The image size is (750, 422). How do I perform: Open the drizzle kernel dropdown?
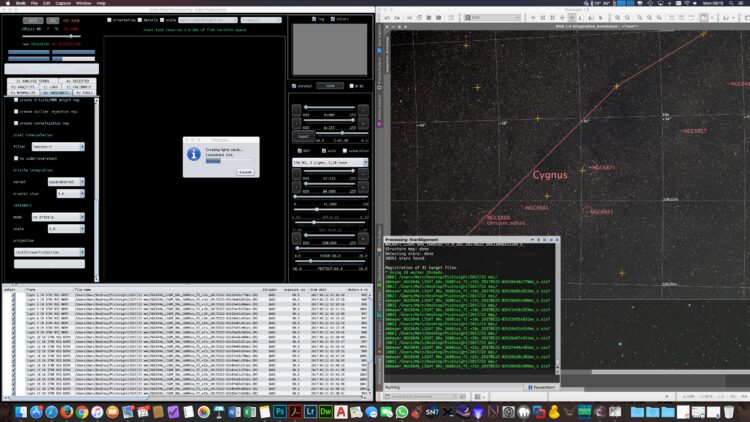(x=66, y=182)
